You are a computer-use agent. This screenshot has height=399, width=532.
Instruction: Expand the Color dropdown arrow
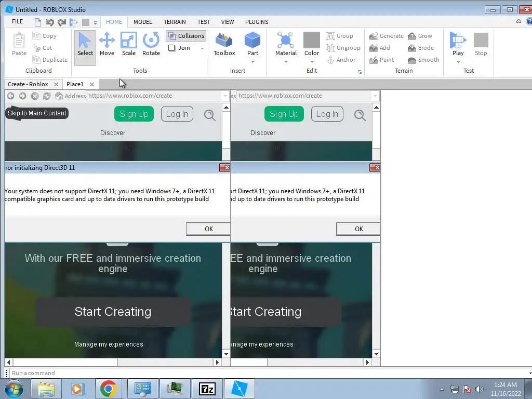312,62
